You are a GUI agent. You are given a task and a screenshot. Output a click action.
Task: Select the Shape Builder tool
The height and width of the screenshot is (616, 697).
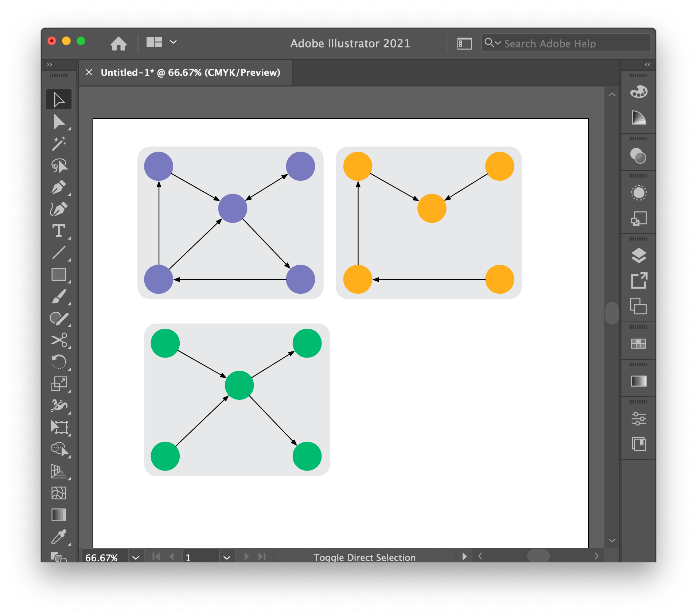click(x=59, y=449)
